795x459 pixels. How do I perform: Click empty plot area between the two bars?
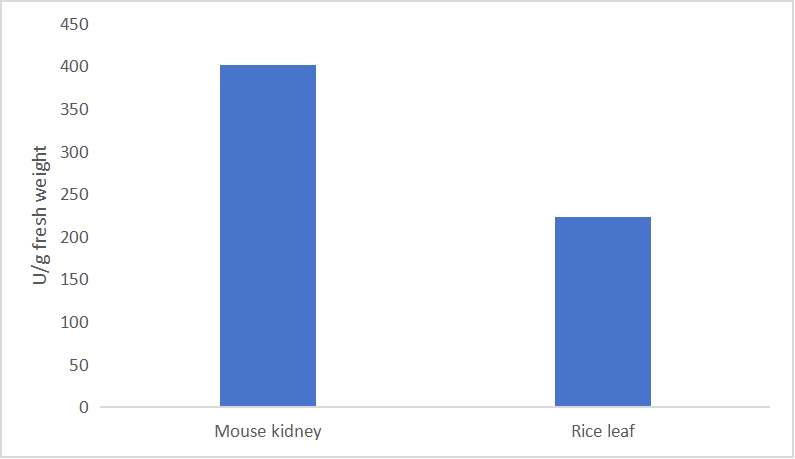[435, 250]
